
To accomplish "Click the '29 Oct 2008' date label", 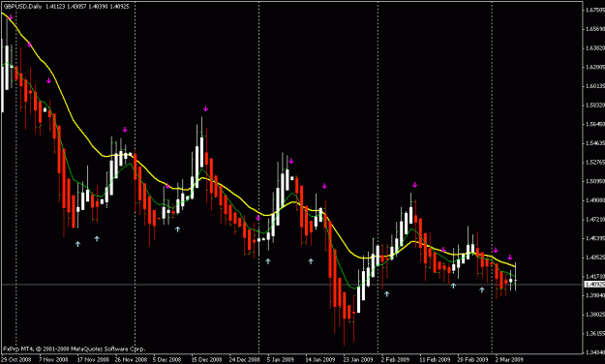I will pyautogui.click(x=15, y=359).
